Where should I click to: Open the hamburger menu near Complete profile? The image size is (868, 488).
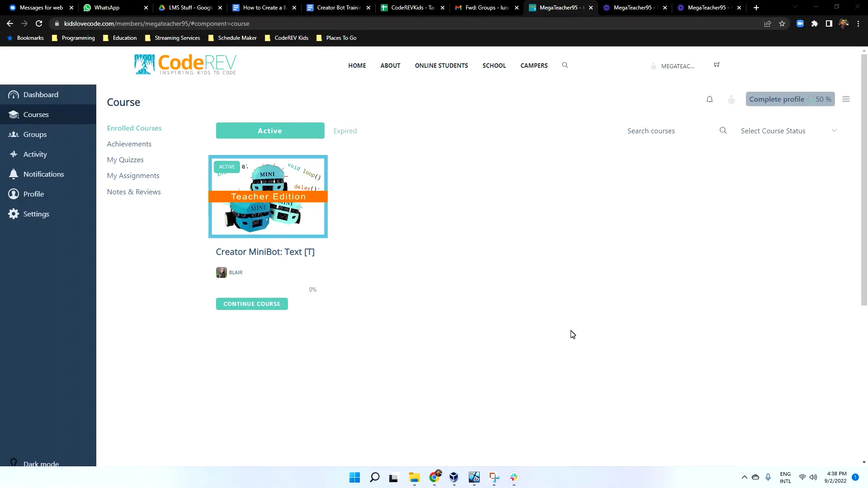pyautogui.click(x=846, y=99)
